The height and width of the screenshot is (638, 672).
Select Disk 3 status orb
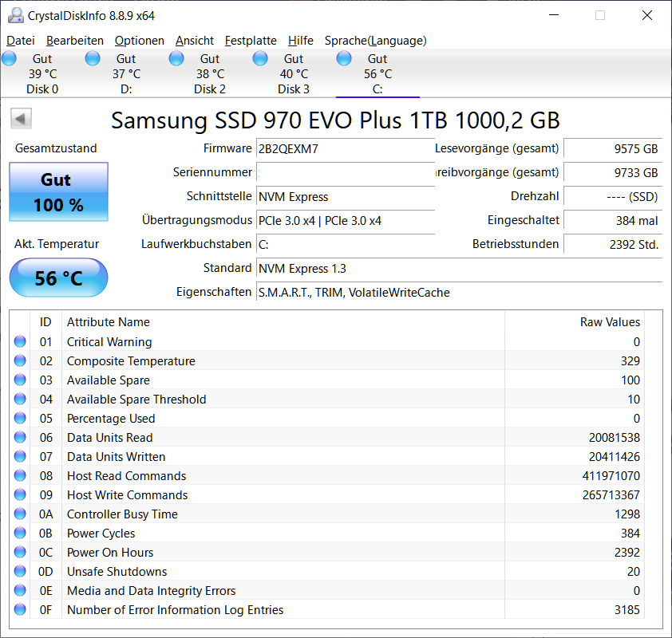click(260, 59)
